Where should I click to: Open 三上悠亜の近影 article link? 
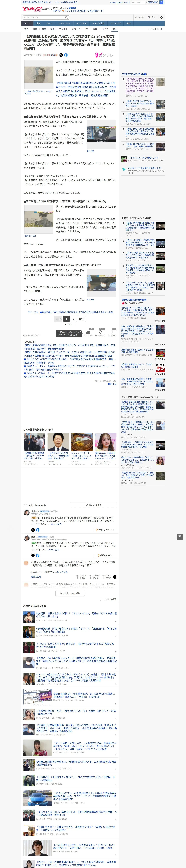tap(76, 712)
